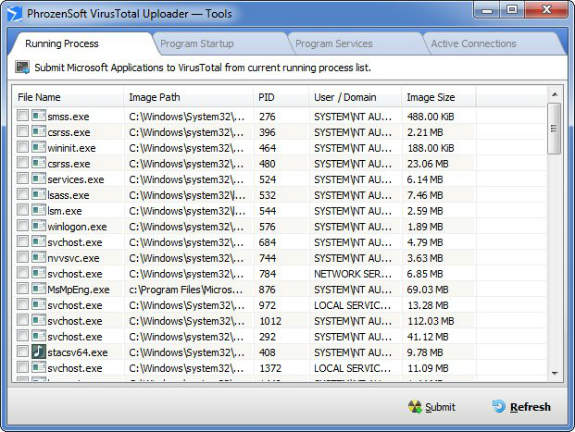The image size is (575, 432).
Task: Click the process icon for smss.exe
Action: pyautogui.click(x=39, y=116)
